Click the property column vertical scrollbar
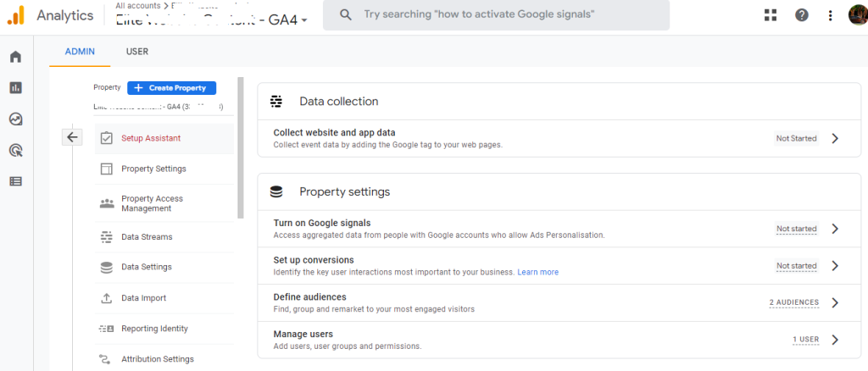This screenshot has height=371, width=868. pos(240,147)
